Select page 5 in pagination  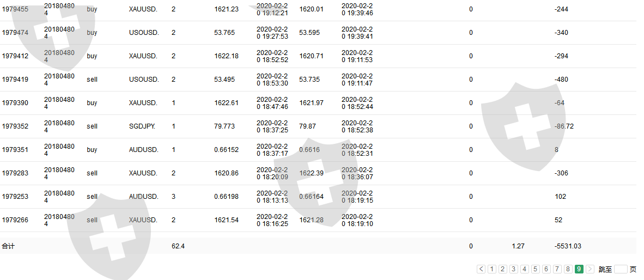pyautogui.click(x=536, y=269)
